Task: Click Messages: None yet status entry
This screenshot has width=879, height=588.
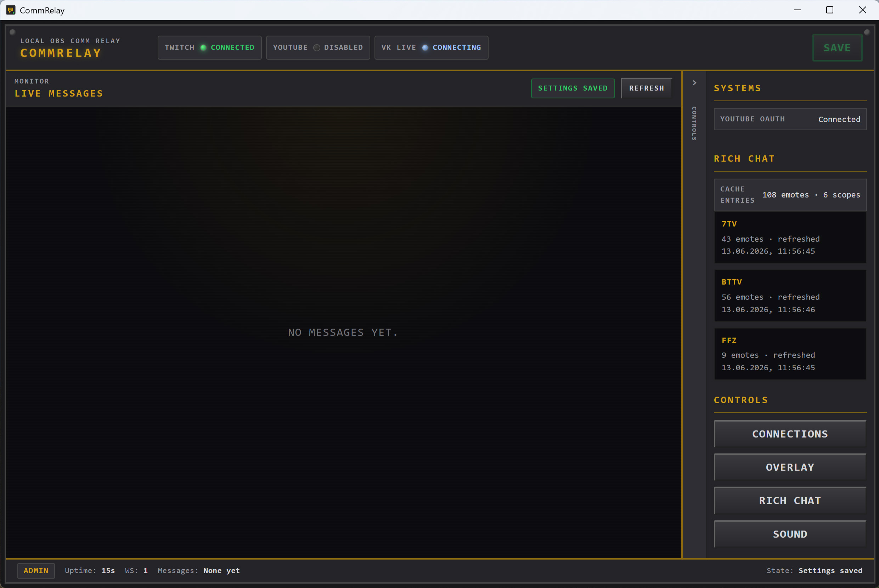Action: [x=198, y=570]
